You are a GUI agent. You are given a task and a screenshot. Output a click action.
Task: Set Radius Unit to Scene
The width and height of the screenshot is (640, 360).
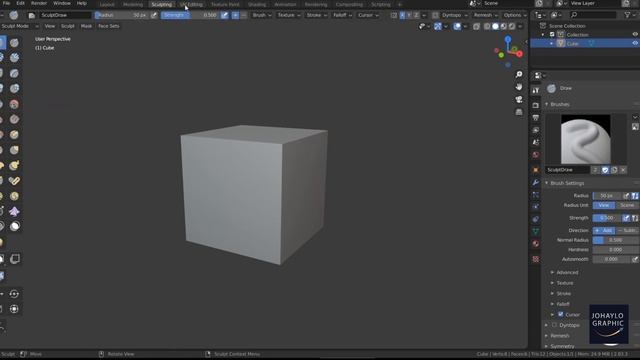(x=627, y=205)
